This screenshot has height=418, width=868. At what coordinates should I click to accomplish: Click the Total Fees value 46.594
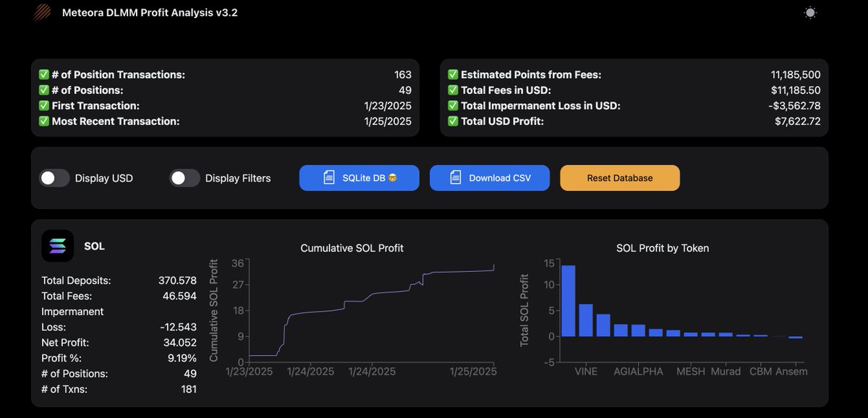coord(179,296)
